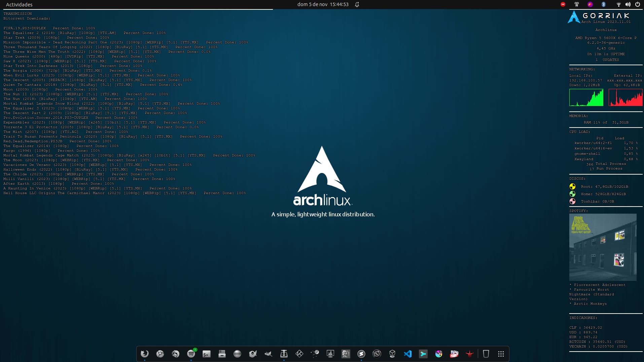
Task: Click the Saw X (2023) torrent entry
Action: (80, 61)
